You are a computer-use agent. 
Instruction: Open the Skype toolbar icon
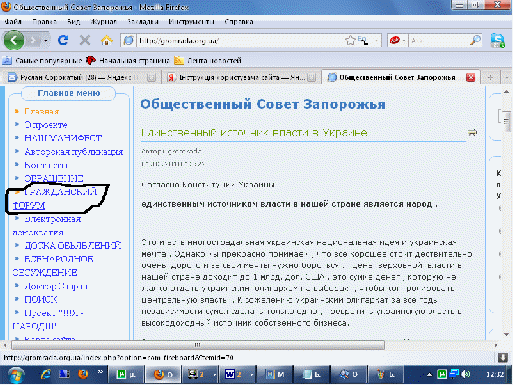498,40
